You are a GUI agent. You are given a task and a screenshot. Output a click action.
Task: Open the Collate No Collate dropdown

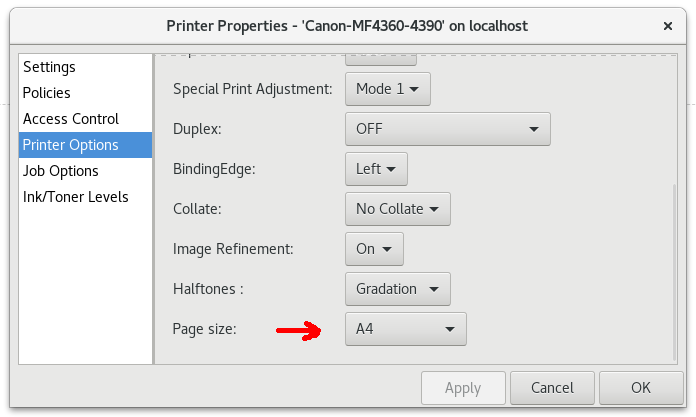click(398, 209)
